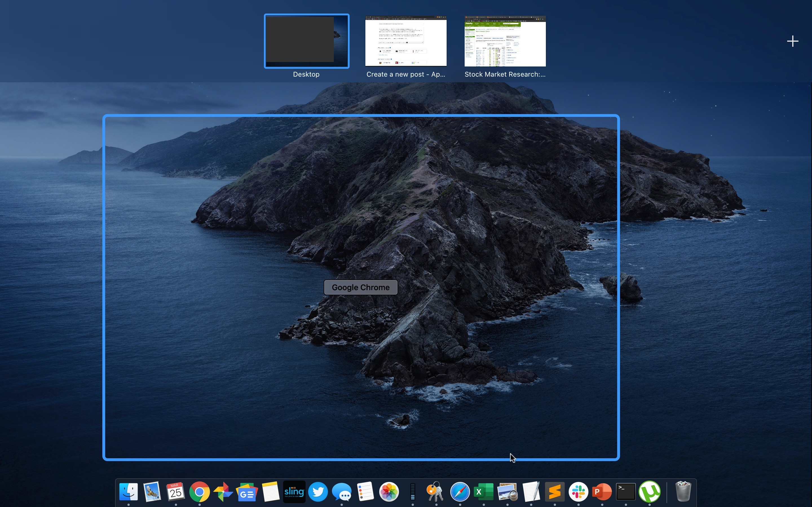Click the Google Chrome window label
The width and height of the screenshot is (812, 507).
coord(361,287)
